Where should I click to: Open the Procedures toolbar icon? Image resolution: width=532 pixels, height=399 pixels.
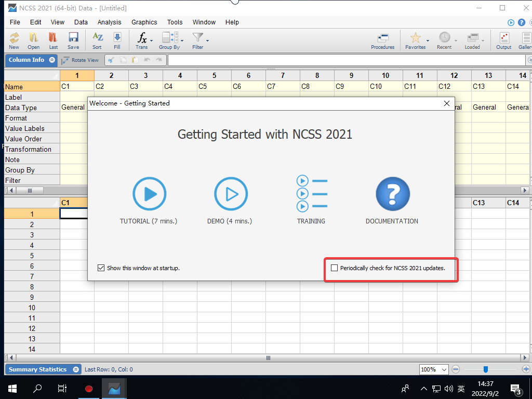(383, 41)
